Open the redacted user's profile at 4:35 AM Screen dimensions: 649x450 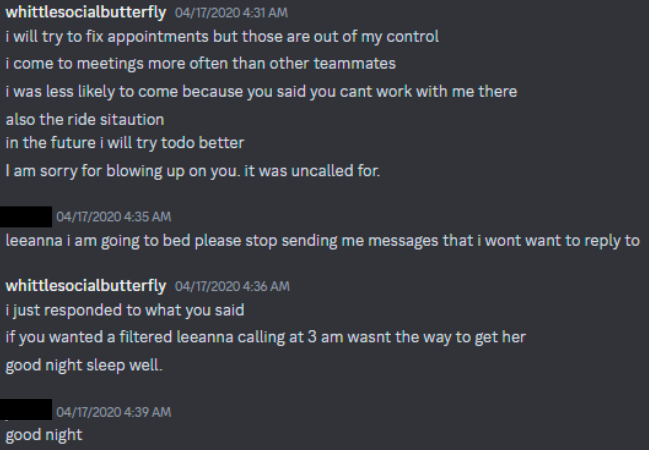tap(27, 215)
